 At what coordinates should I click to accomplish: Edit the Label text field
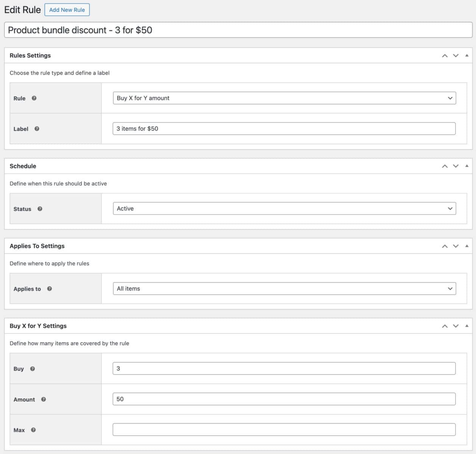284,129
